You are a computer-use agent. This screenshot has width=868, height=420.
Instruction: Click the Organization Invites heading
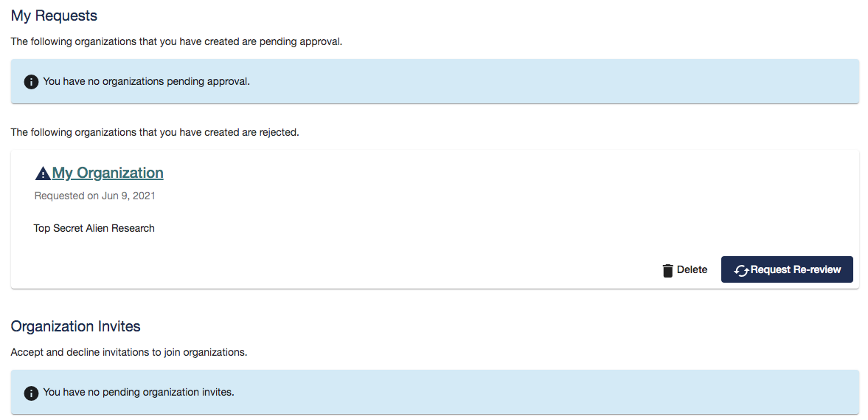(x=75, y=326)
